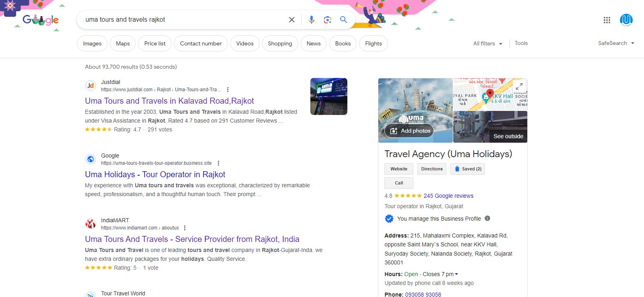Click the Justdial rating 4.7 stars
Image resolution: width=644 pixels, height=297 pixels.
[x=98, y=129]
